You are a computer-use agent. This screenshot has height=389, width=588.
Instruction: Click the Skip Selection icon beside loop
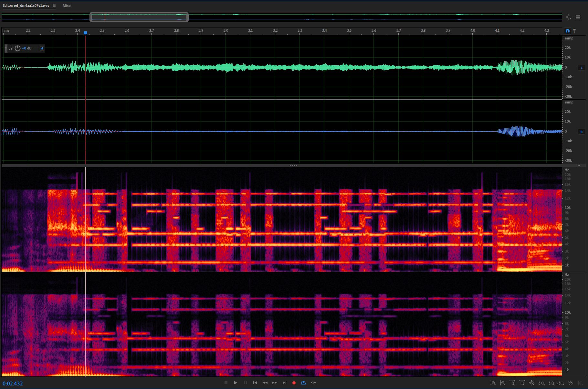313,383
